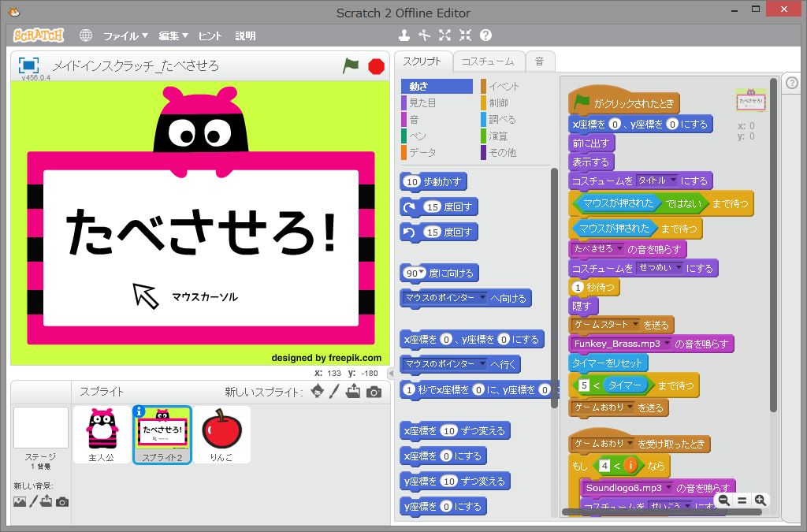Click steps value in 10歩動かす block

[x=412, y=181]
